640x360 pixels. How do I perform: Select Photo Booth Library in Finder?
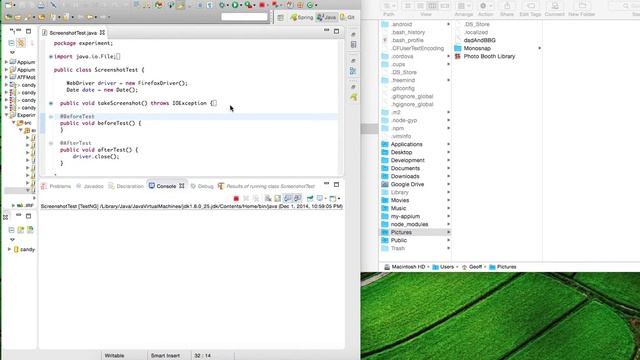pos(498,56)
